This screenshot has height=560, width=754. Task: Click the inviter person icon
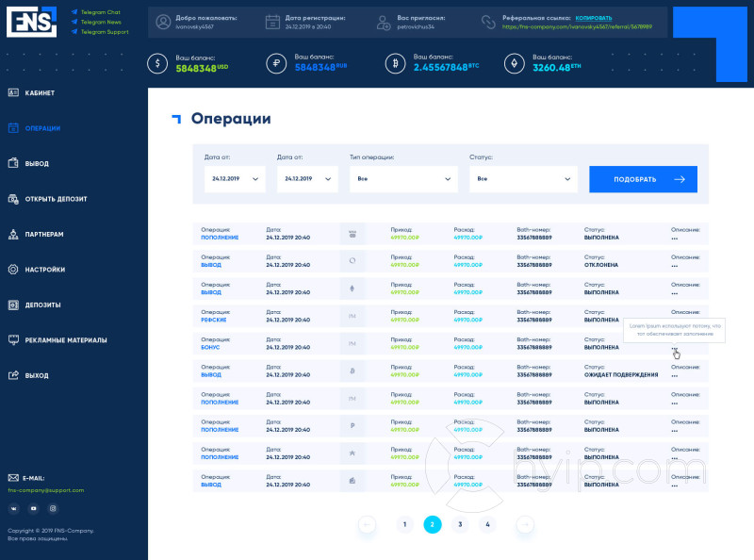384,22
